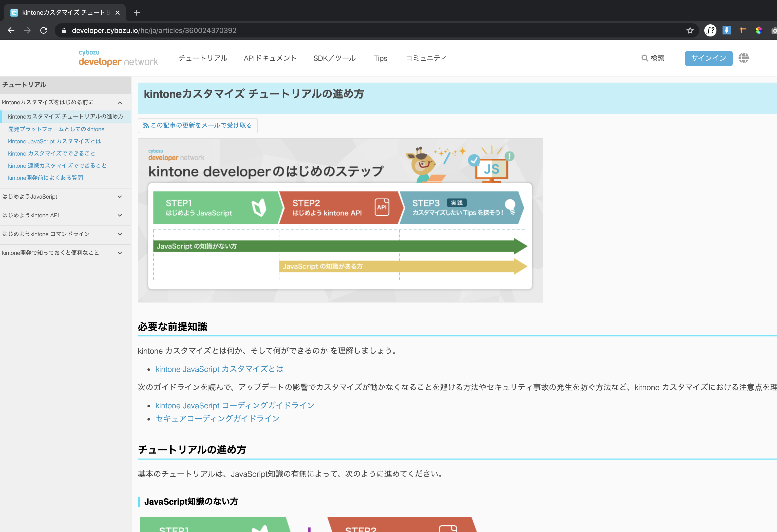Open the downloads extension icon in the toolbar
The width and height of the screenshot is (777, 532).
coord(726,30)
